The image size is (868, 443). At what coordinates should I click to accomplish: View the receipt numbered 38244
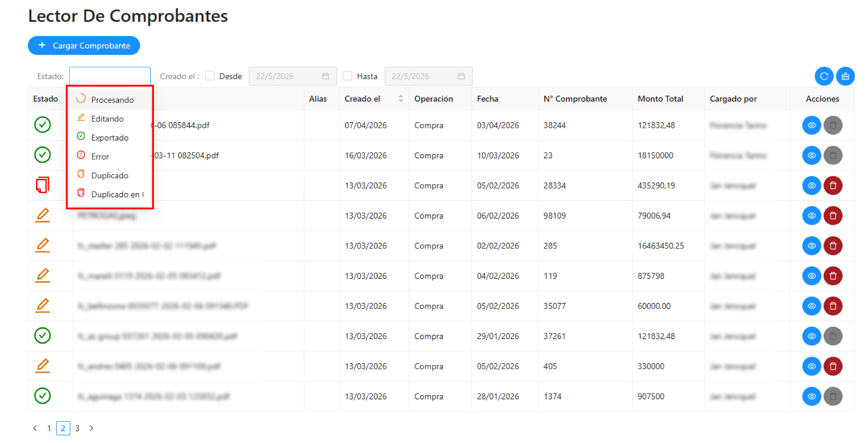[x=811, y=125]
